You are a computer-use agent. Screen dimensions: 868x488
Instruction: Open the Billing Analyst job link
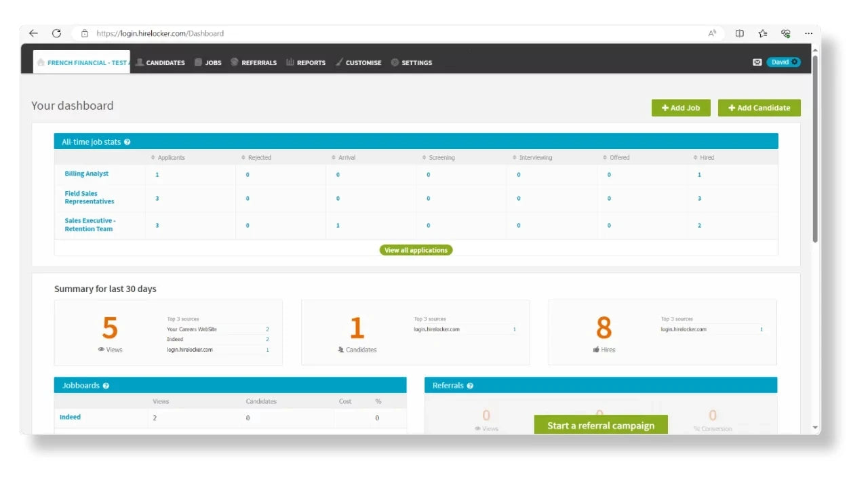click(x=87, y=174)
